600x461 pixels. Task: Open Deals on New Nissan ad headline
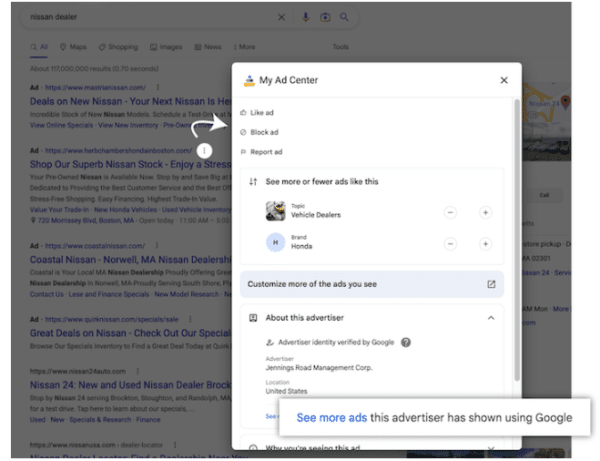[130, 101]
